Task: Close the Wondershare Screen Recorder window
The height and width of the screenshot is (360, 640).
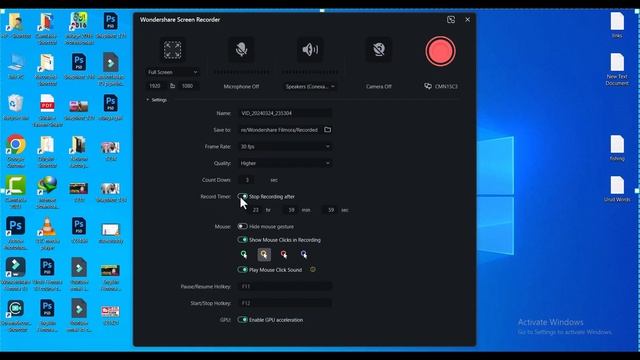Action: tap(468, 20)
